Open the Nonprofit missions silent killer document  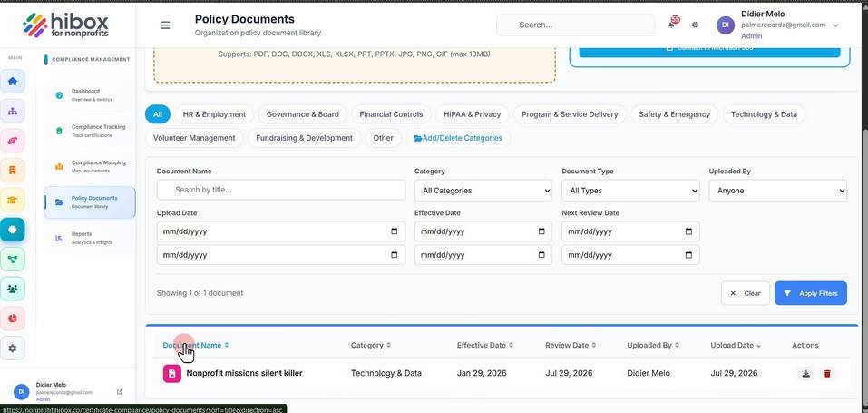click(244, 374)
